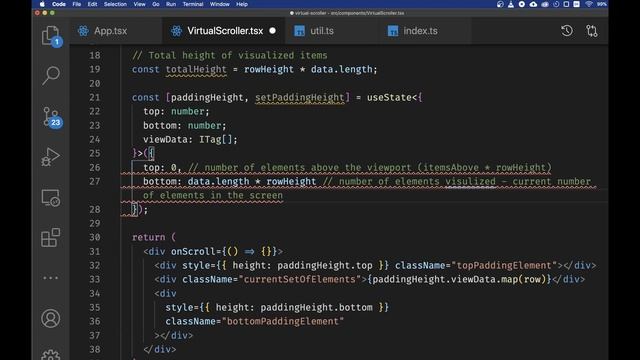Show additional views via ellipsis icon
Viewport: 640px width, 360px height.
click(51, 278)
